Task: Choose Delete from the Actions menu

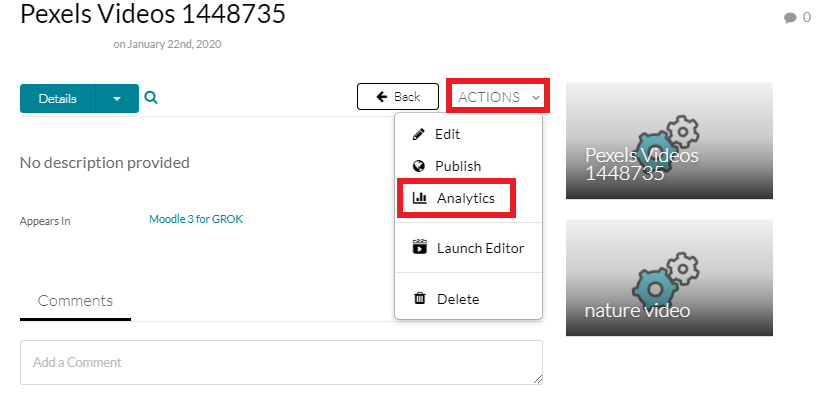Action: (468, 299)
